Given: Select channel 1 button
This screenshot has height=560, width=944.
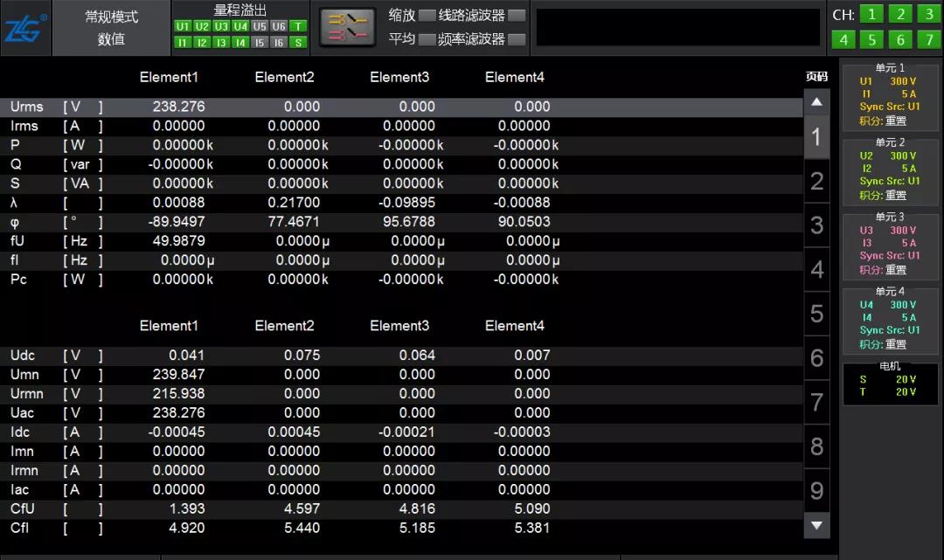Looking at the screenshot, I should [x=871, y=14].
